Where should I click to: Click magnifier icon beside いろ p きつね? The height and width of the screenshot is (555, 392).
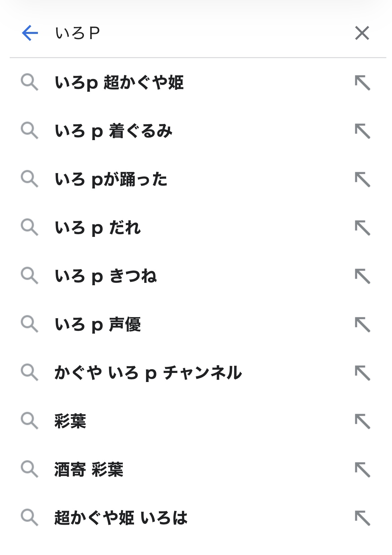[30, 276]
